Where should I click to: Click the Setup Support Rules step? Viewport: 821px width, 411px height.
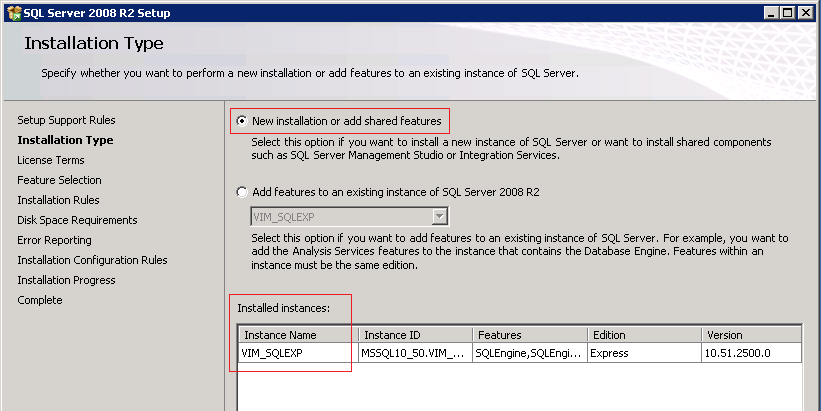click(66, 120)
